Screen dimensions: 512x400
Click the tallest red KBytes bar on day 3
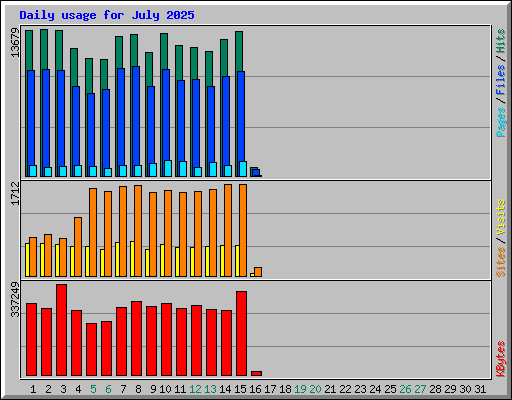(61, 330)
